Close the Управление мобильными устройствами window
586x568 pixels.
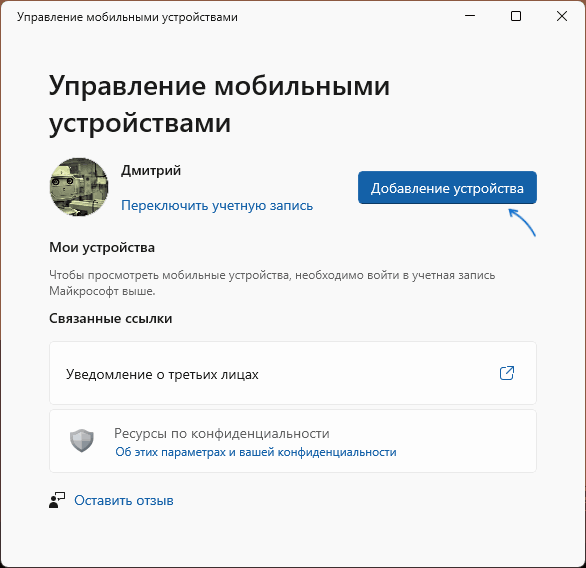click(562, 16)
